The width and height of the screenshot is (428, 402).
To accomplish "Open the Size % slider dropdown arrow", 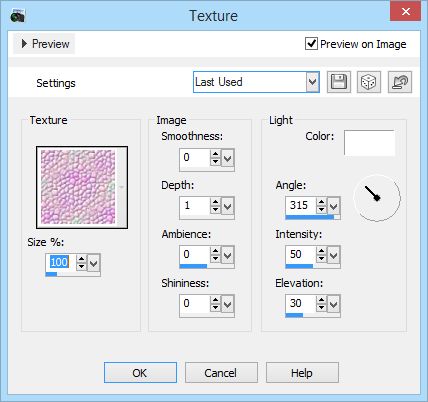I will coord(94,263).
